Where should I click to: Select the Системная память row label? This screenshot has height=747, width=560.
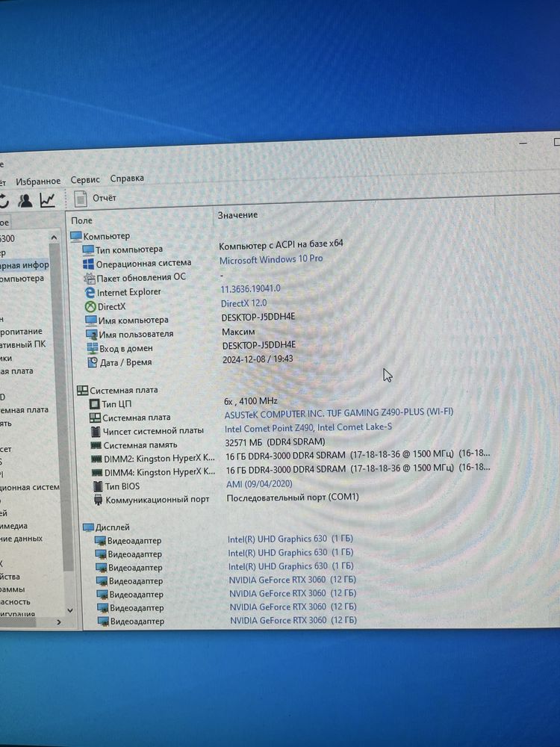coord(140,445)
